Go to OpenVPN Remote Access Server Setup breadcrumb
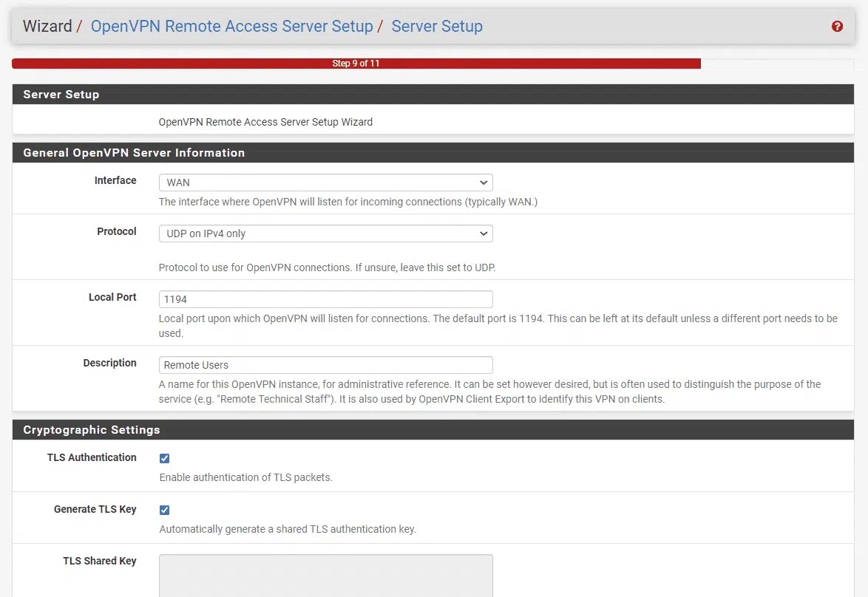Screen dimensions: 868x597 [x=231, y=27]
